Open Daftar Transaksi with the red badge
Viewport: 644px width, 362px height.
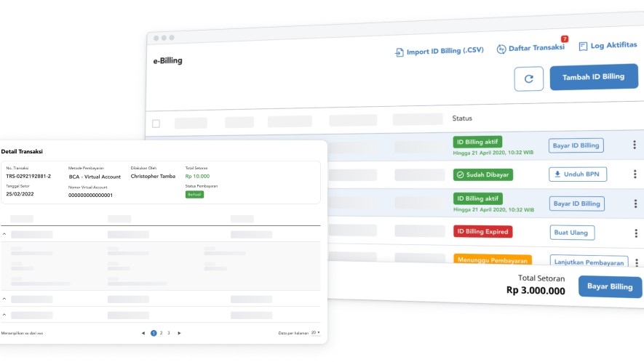click(x=530, y=48)
